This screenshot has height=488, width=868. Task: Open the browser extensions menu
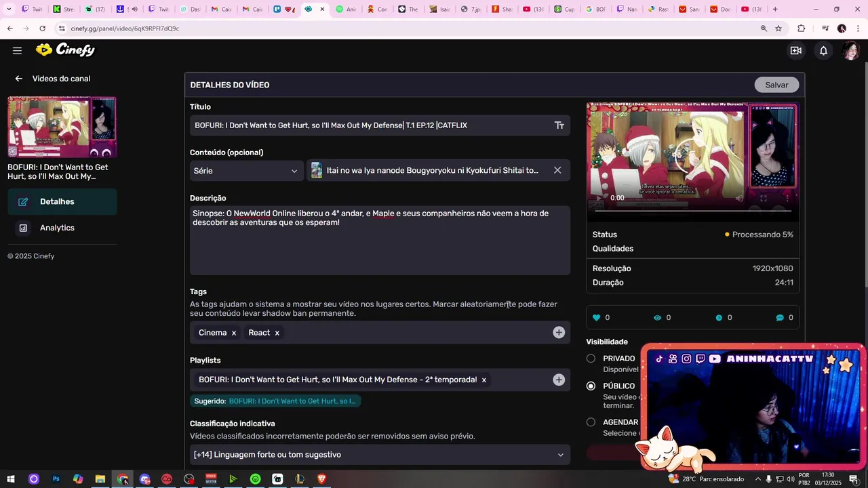(x=802, y=28)
